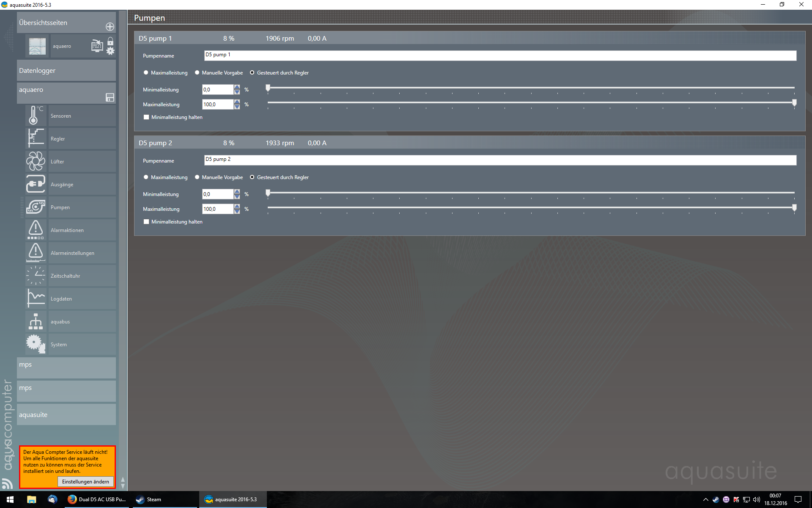Click the Einstellungen ändern button
Viewport: 812px width, 508px height.
[x=85, y=482]
